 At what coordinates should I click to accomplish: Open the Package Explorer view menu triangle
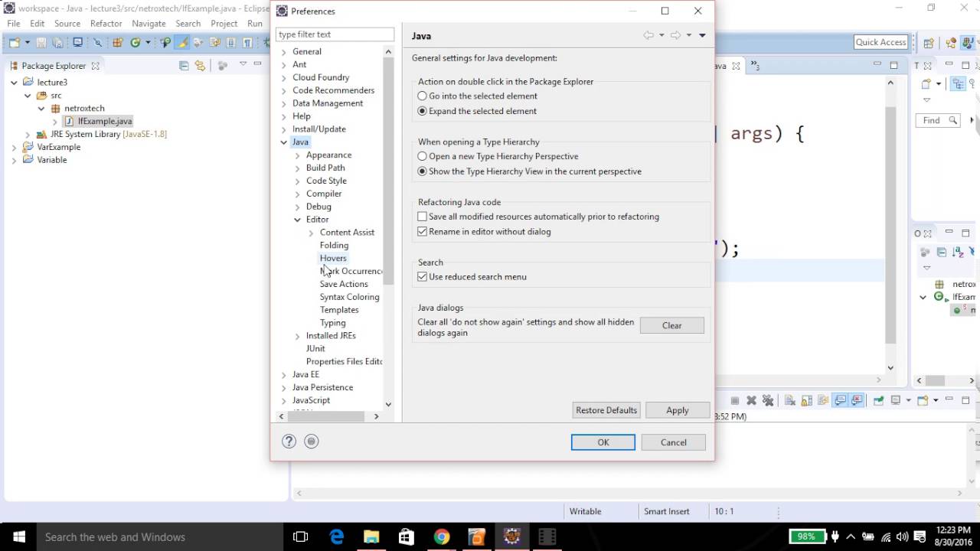pyautogui.click(x=243, y=64)
